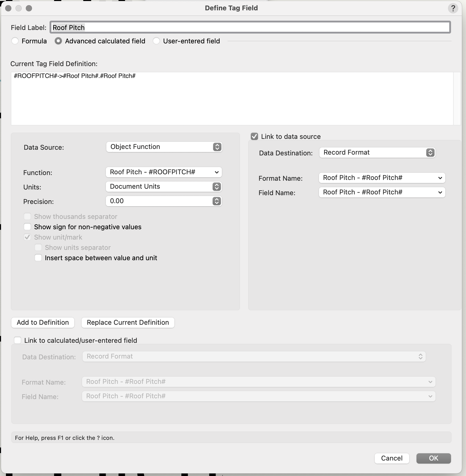The width and height of the screenshot is (466, 476).
Task: Click the help question mark icon
Action: click(x=453, y=8)
